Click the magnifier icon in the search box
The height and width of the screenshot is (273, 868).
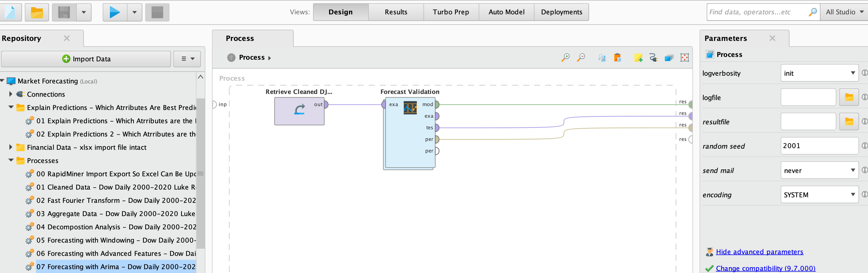pyautogui.click(x=813, y=12)
